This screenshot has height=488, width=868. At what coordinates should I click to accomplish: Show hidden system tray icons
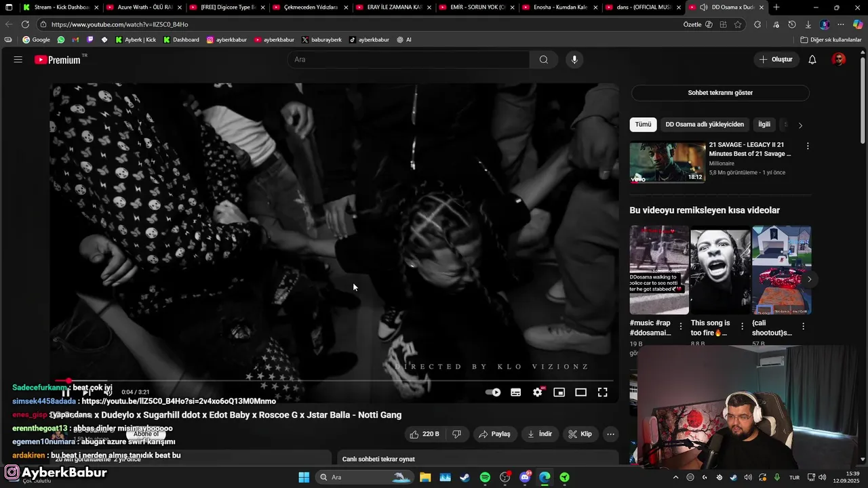[x=675, y=477]
